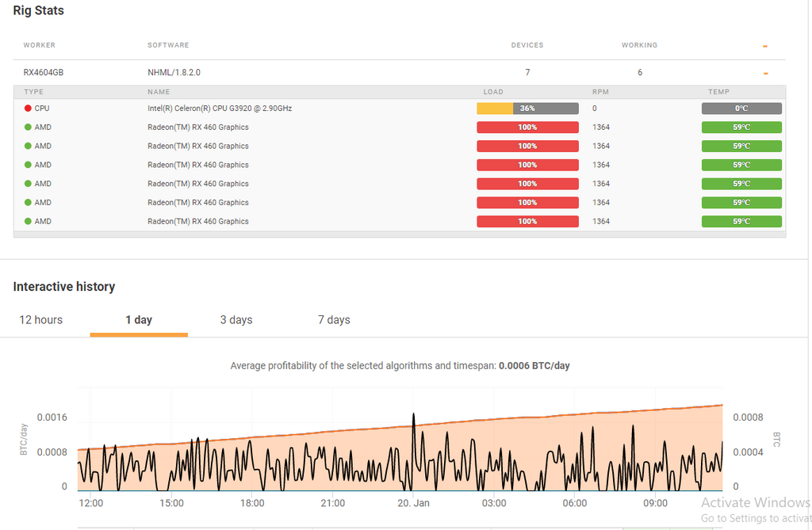The height and width of the screenshot is (530, 812).
Task: Click the 0.0006 BTC/day average value
Action: [534, 365]
